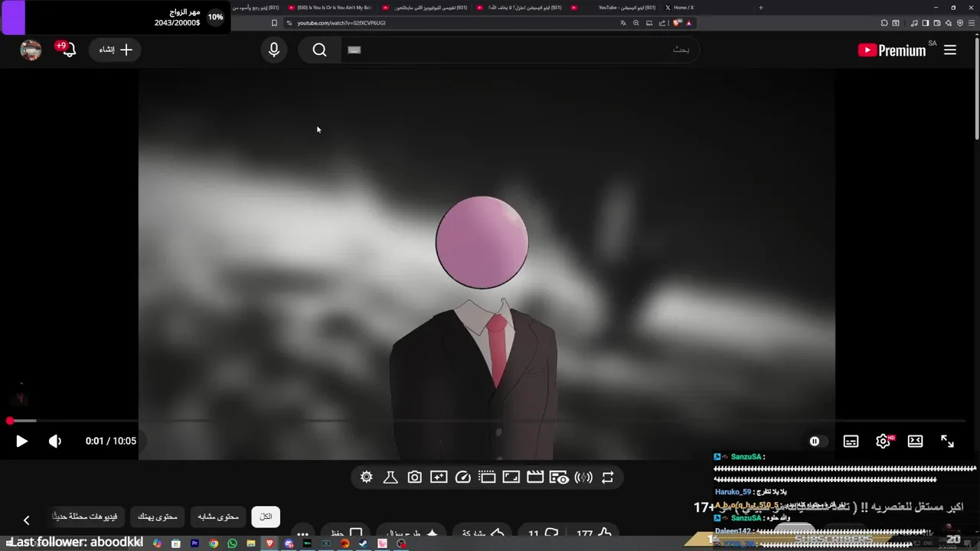Toggle loop video icon
This screenshot has width=980, height=551.
607,477
